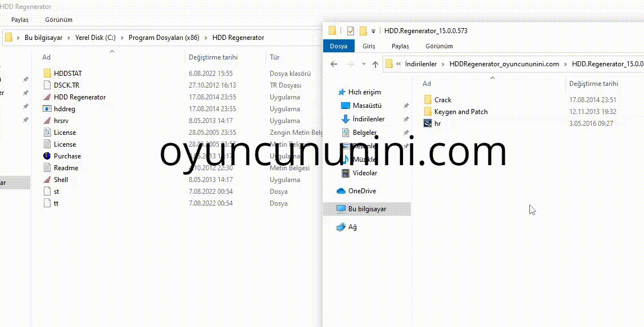644x327 pixels.
Task: Select the file named tt
Action: tap(56, 203)
